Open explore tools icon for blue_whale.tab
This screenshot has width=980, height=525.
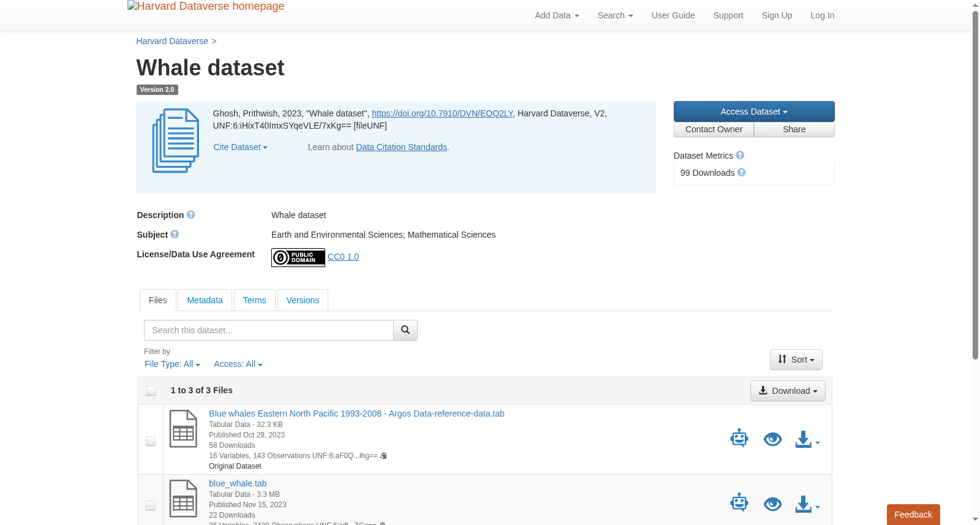(x=739, y=503)
